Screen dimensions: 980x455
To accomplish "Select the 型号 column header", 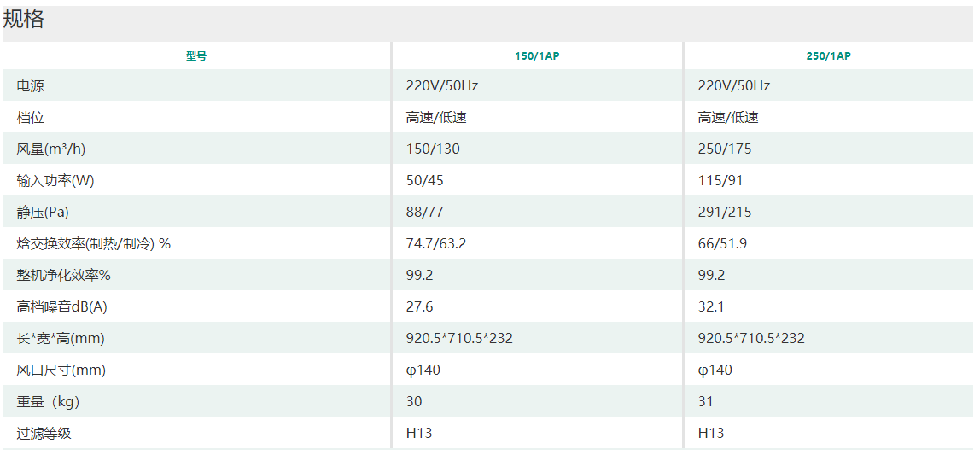I will [x=196, y=56].
